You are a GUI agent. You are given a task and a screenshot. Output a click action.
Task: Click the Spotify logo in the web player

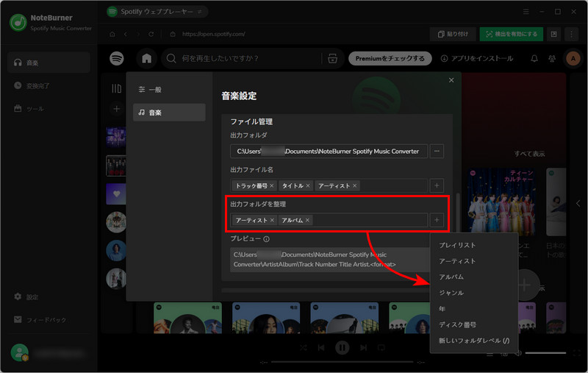[117, 59]
